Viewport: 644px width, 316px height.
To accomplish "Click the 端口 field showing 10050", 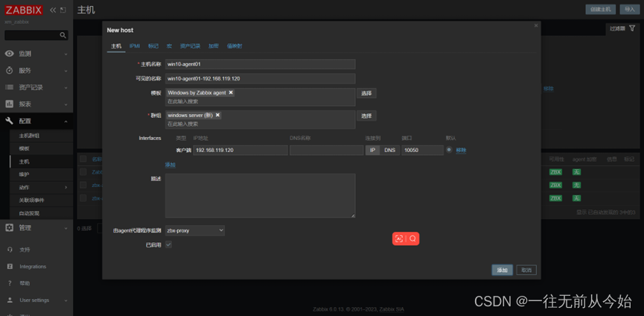I will (x=423, y=150).
